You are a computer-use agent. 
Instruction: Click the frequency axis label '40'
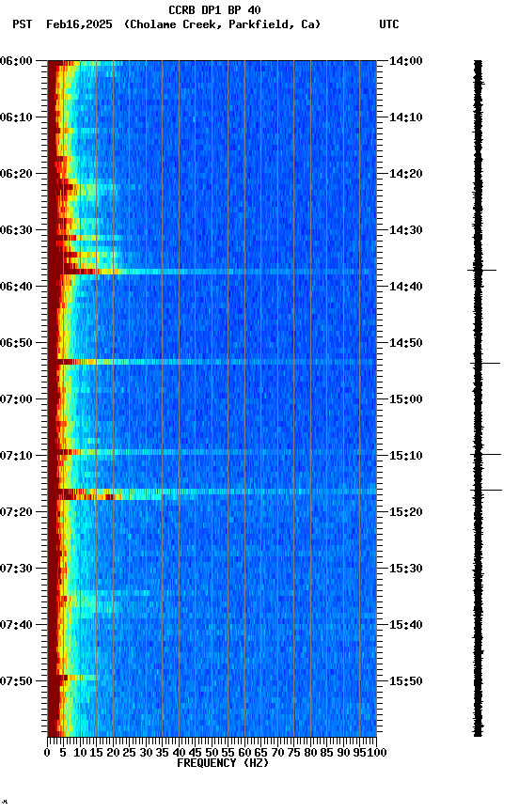[x=179, y=753]
